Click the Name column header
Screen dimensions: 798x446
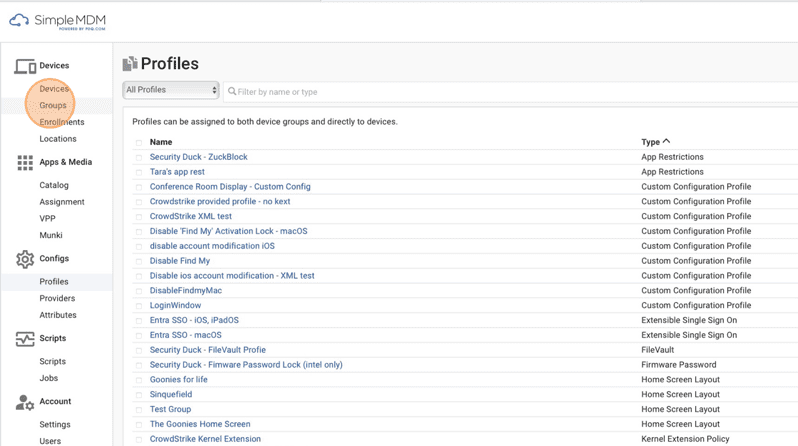pyautogui.click(x=161, y=142)
